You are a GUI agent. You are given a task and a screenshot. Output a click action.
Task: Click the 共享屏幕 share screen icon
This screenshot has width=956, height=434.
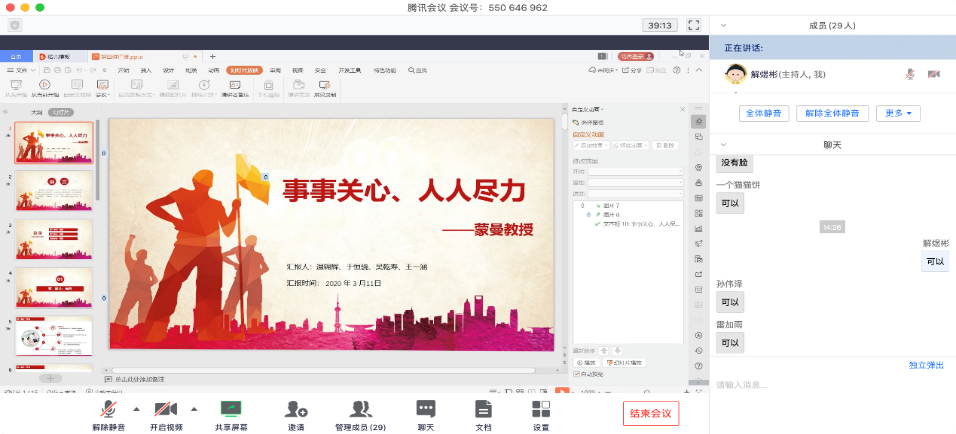point(231,409)
